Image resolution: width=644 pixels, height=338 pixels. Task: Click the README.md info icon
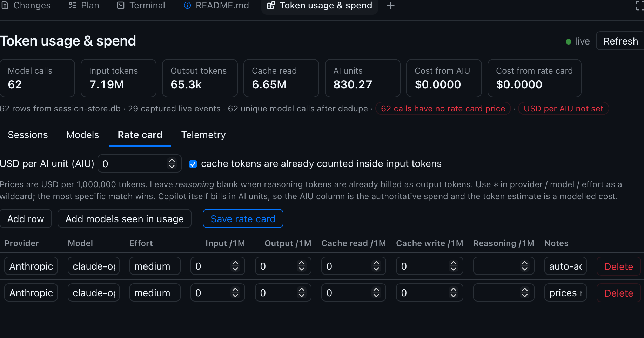(187, 5)
